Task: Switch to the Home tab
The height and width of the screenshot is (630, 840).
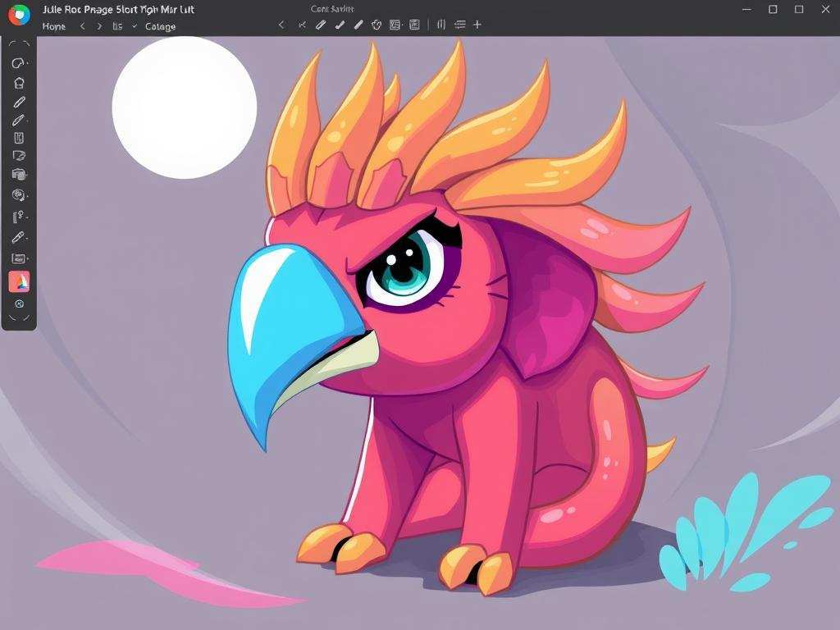Action: tap(53, 26)
